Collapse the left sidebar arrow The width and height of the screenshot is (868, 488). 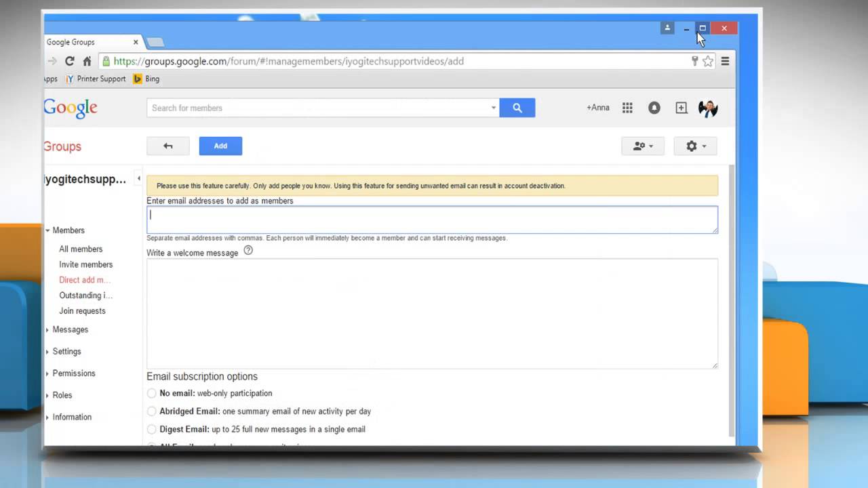pyautogui.click(x=138, y=179)
